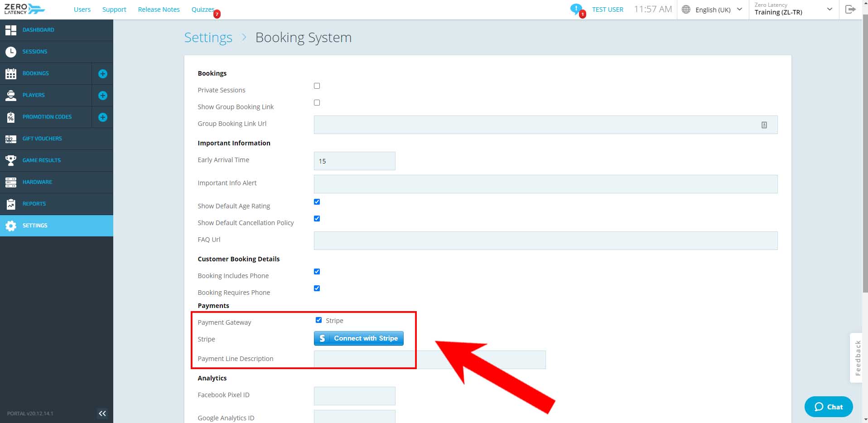Click the FAQ Url field
The width and height of the screenshot is (868, 423).
[x=545, y=240]
